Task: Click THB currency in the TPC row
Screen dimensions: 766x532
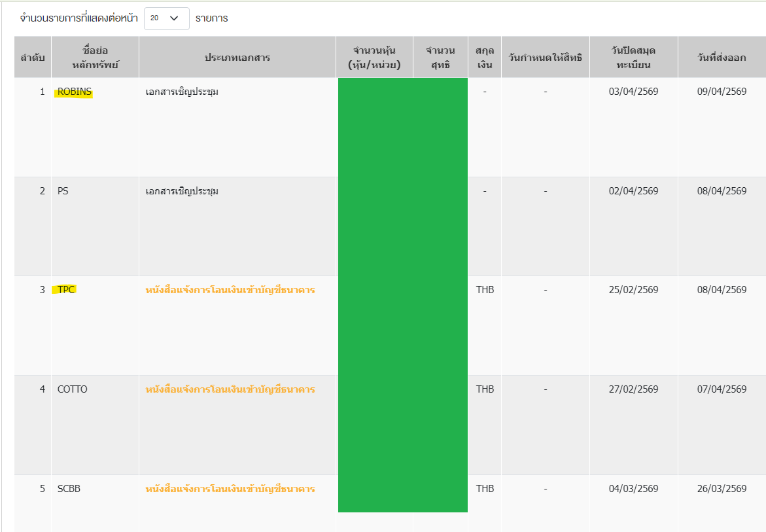Action: (x=485, y=290)
